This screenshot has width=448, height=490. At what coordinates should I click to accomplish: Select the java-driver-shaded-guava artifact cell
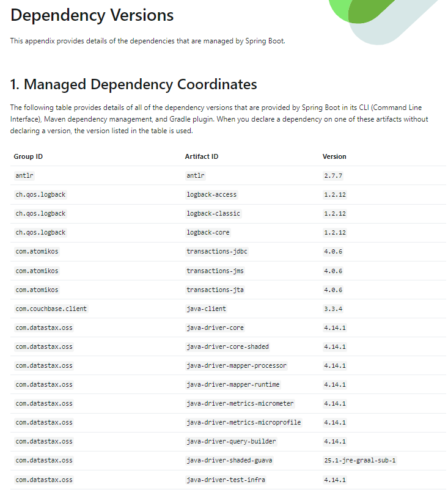[x=229, y=460]
